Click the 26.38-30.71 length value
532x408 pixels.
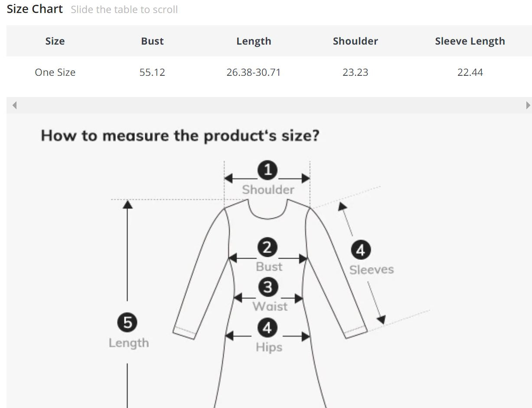click(x=254, y=72)
